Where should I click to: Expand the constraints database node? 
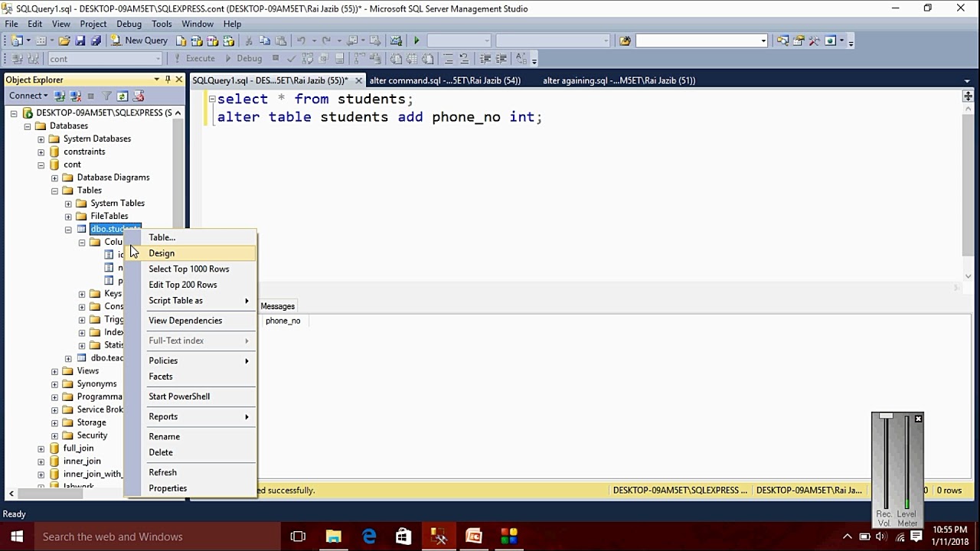pyautogui.click(x=41, y=152)
